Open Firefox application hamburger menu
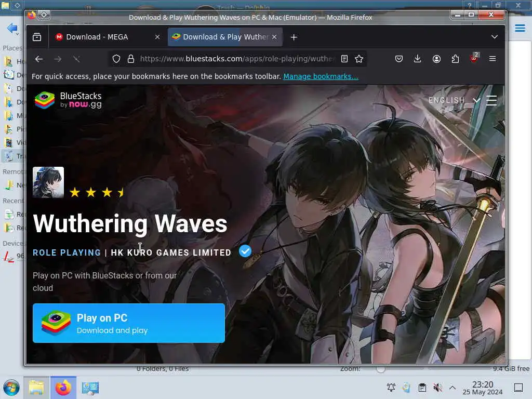The image size is (532, 399). point(493,59)
